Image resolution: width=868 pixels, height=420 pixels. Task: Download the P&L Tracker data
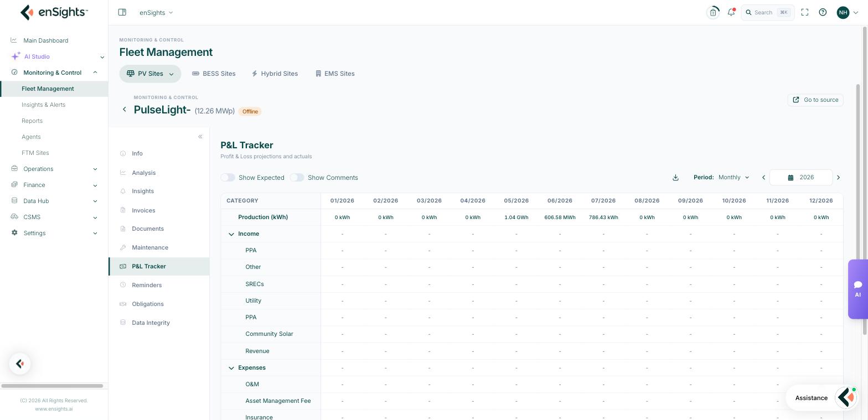pos(675,178)
